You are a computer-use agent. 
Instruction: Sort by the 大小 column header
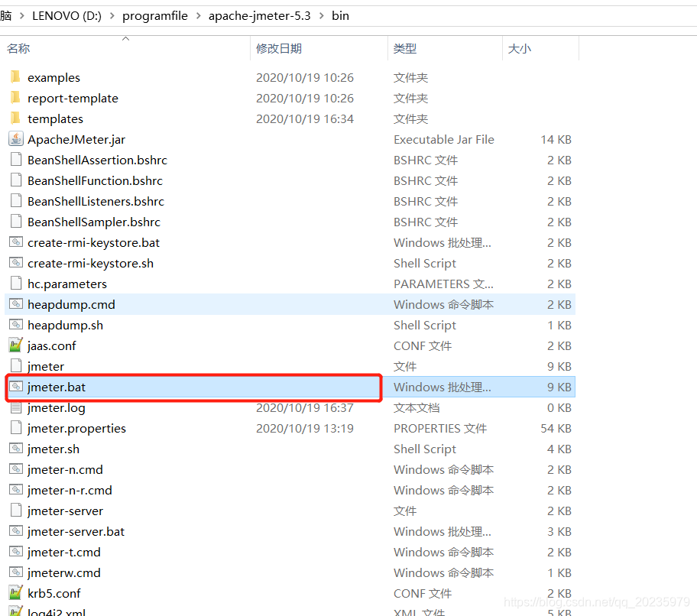pyautogui.click(x=520, y=48)
